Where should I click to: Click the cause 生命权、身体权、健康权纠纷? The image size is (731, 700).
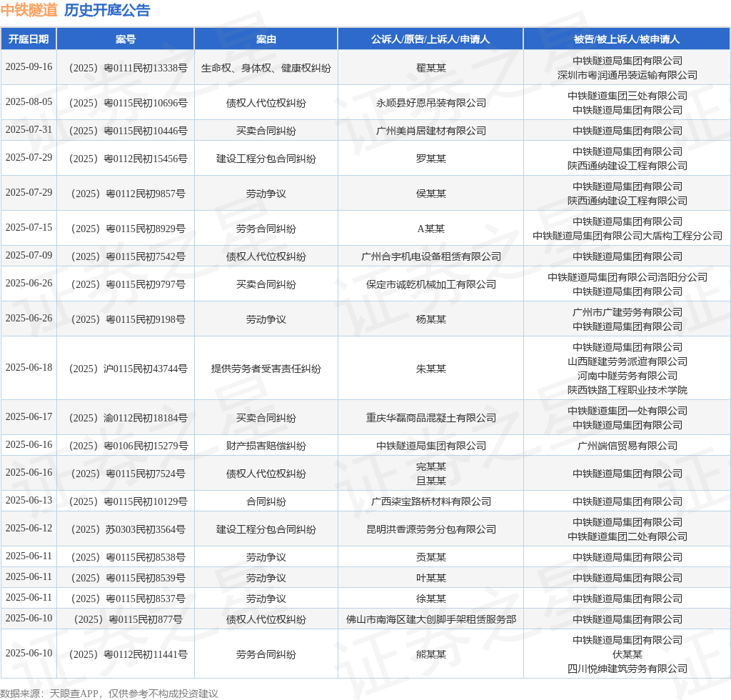(266, 68)
